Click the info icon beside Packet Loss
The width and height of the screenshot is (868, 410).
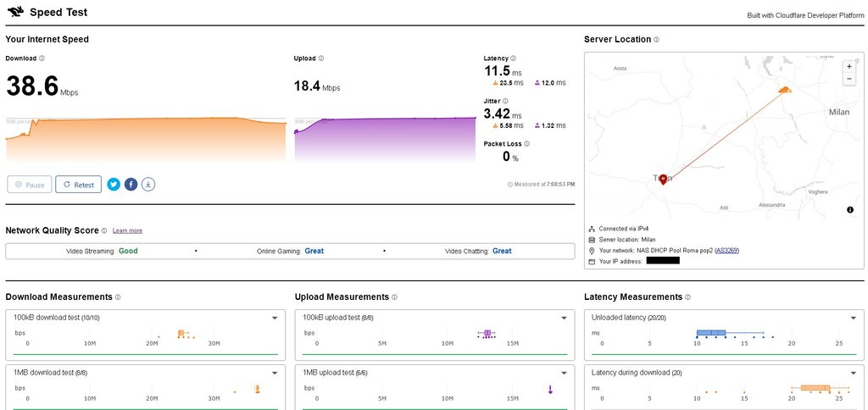coord(526,144)
